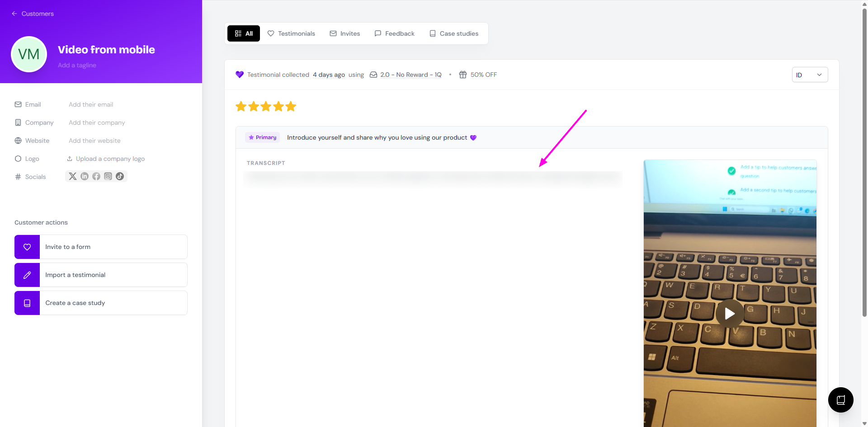Open the Feedback tab

tap(394, 33)
